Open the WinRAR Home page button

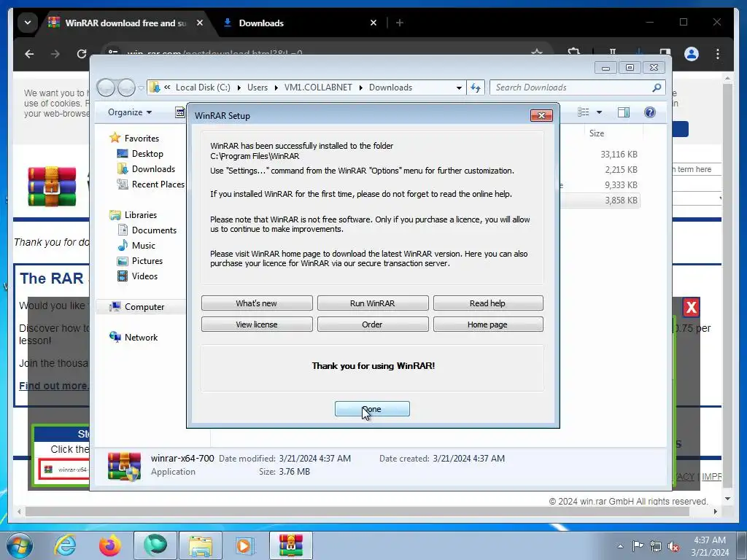[488, 324]
